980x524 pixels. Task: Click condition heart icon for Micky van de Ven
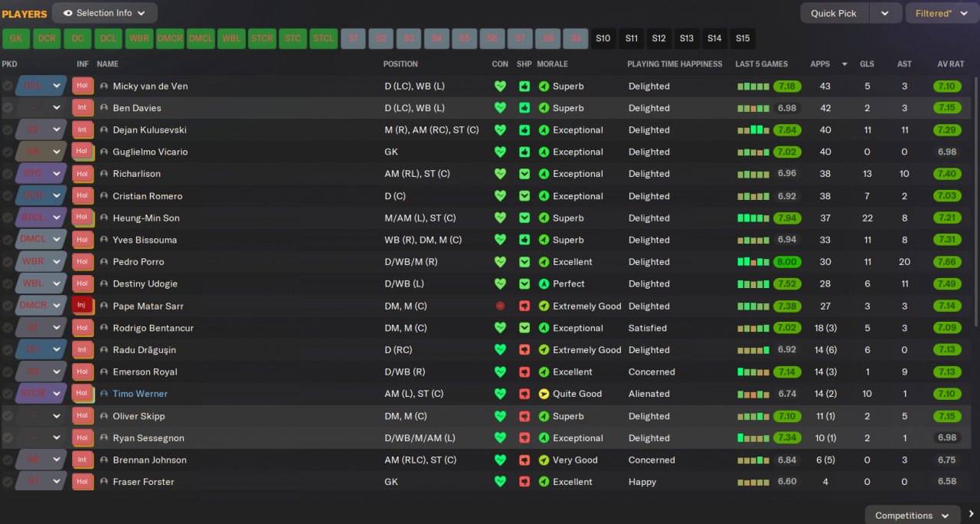point(500,87)
